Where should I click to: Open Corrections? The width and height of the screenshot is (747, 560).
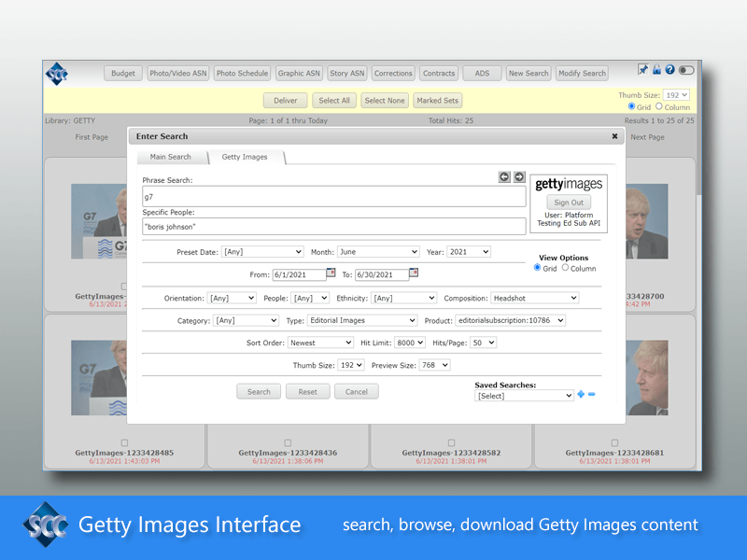click(x=393, y=74)
